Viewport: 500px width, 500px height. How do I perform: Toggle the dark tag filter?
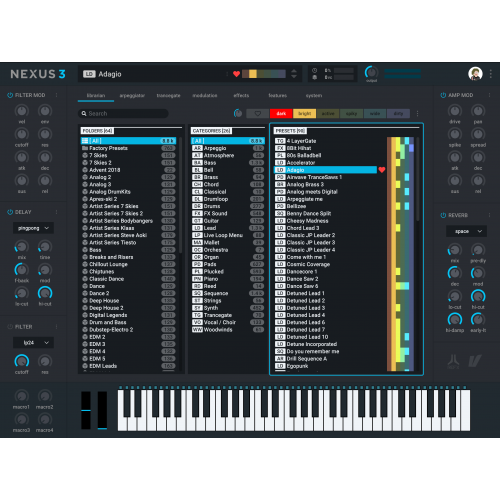(x=281, y=114)
